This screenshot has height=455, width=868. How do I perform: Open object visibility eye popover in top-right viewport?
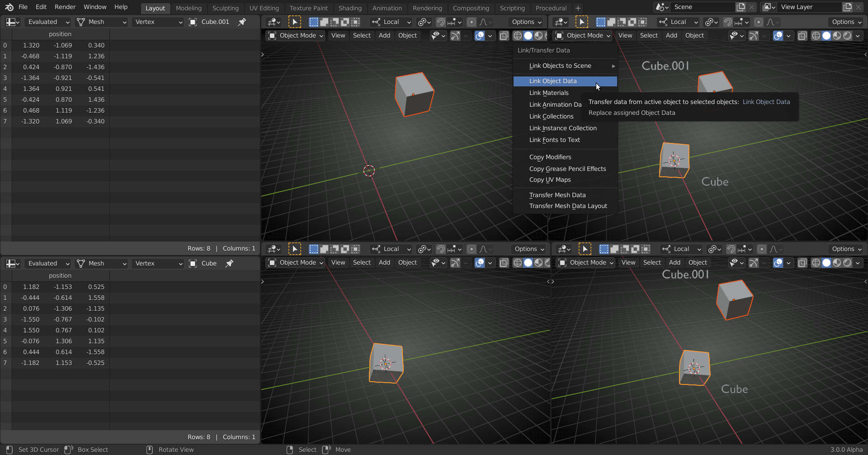point(736,35)
